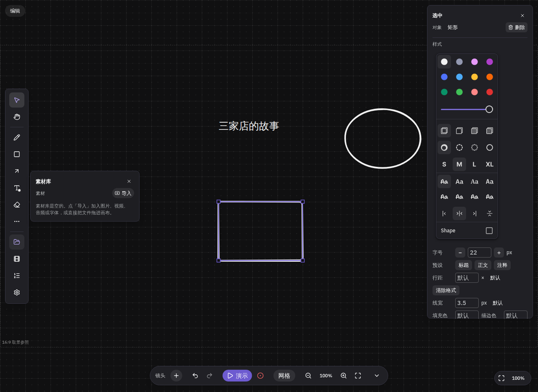Select the pointer selection tool

(x=17, y=100)
